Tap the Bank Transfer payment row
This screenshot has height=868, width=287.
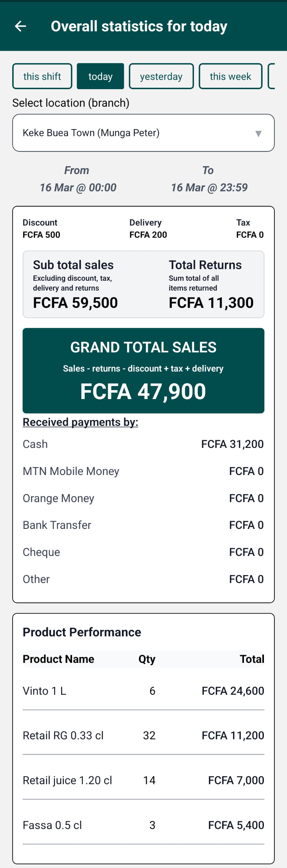click(x=143, y=525)
